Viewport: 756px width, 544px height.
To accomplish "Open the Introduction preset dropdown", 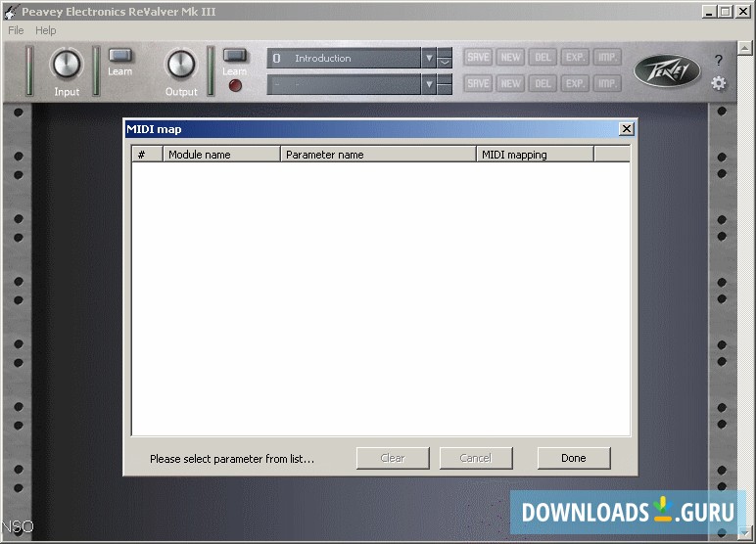I will click(x=344, y=59).
